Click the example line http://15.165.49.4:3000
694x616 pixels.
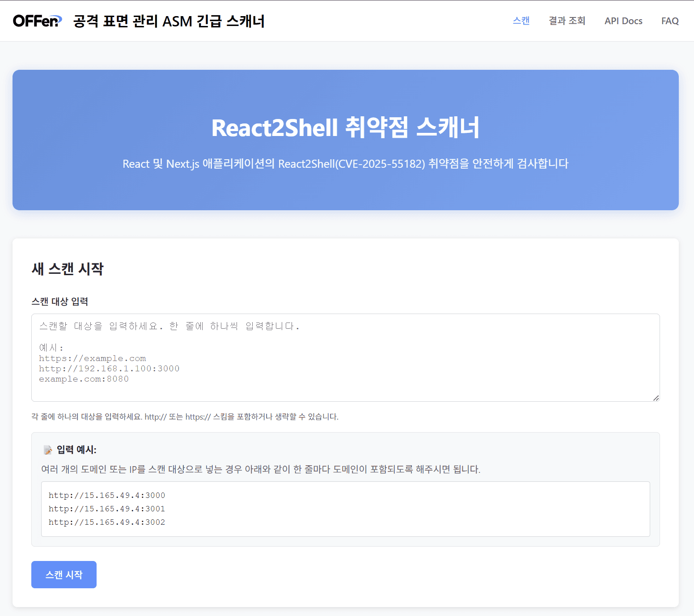[x=107, y=495]
